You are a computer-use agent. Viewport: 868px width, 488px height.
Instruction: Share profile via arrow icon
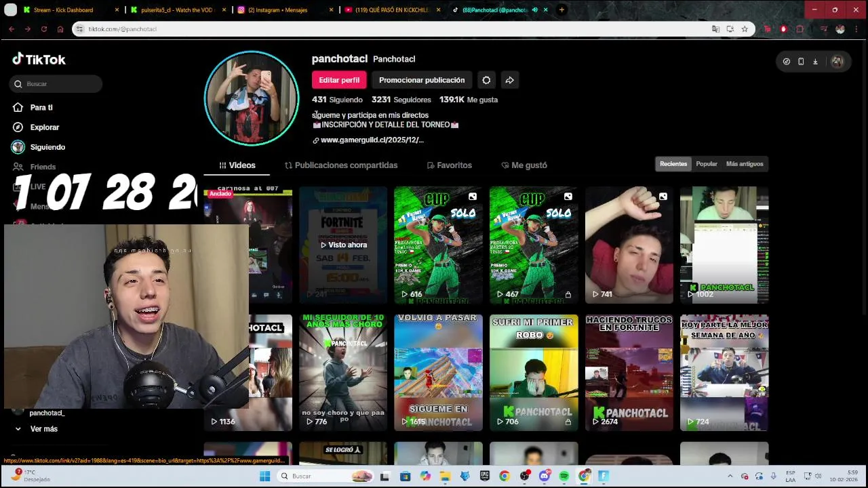pyautogui.click(x=509, y=80)
